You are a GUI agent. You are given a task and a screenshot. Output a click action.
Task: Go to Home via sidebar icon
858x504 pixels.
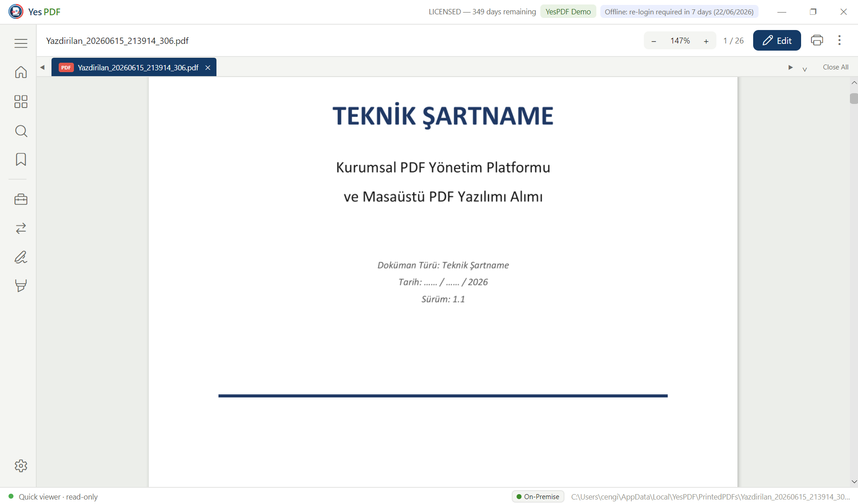click(21, 72)
